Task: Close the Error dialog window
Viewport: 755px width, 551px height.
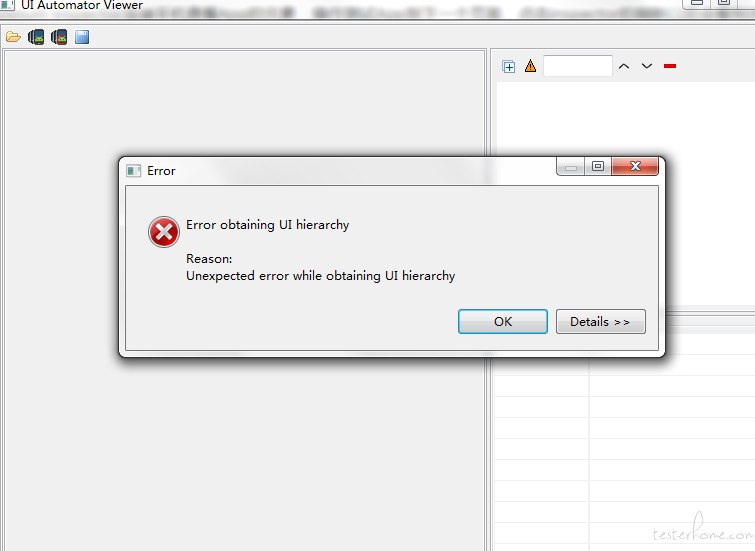Action: (635, 166)
